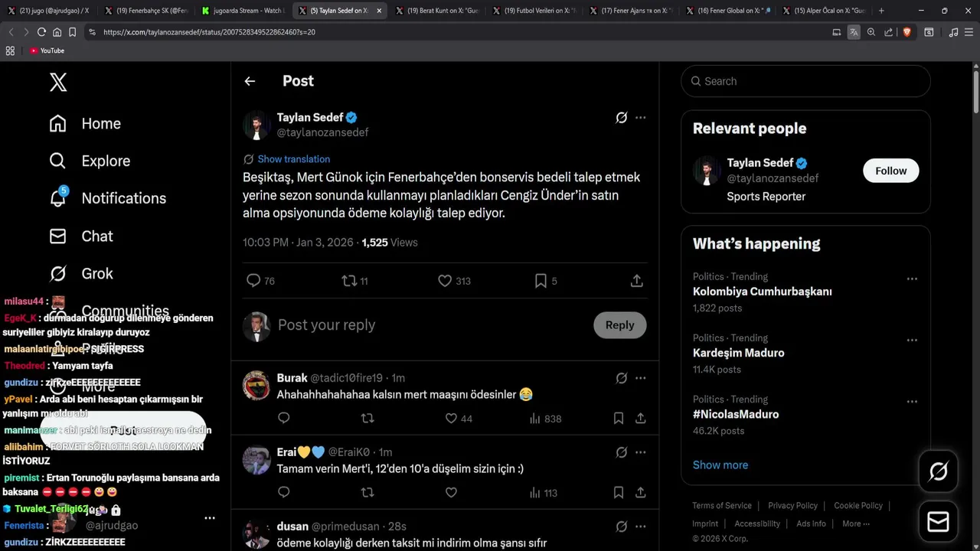Open Taylan Sedef's profile avatar on the post
Image resolution: width=980 pixels, height=551 pixels.
(x=256, y=125)
